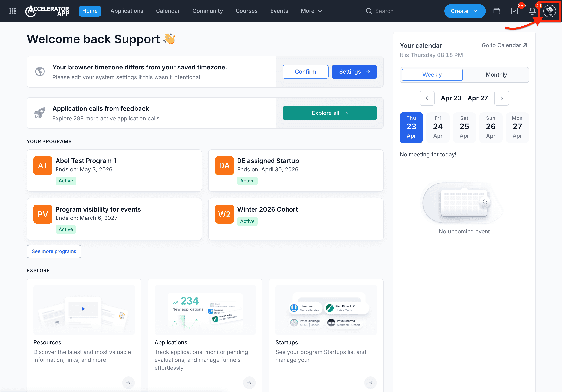This screenshot has height=392, width=562.
Task: Open the Create dropdown button
Action: point(464,11)
